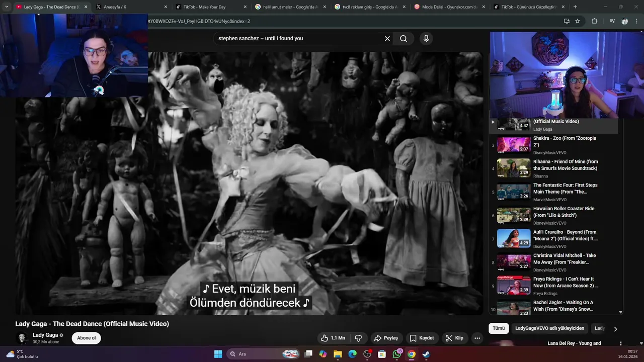Launch Microsoft Edge from the taskbar
This screenshot has width=644, height=362.
point(353,354)
